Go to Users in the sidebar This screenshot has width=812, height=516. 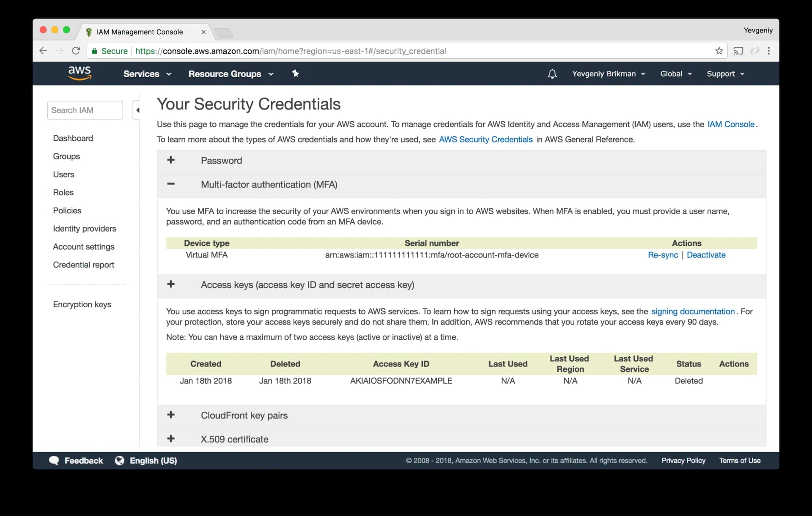click(x=63, y=175)
